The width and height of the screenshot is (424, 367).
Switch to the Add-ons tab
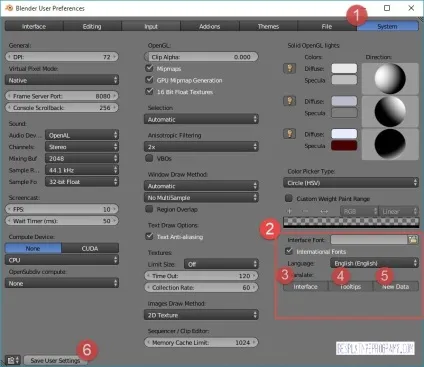point(210,26)
